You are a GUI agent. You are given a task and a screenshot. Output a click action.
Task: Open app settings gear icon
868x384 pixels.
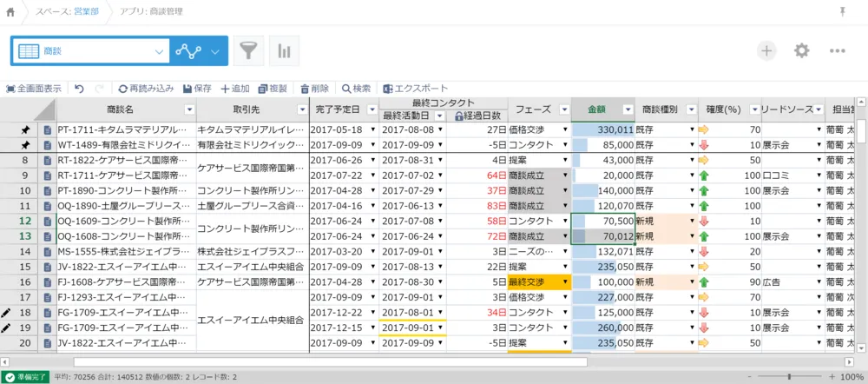click(802, 51)
